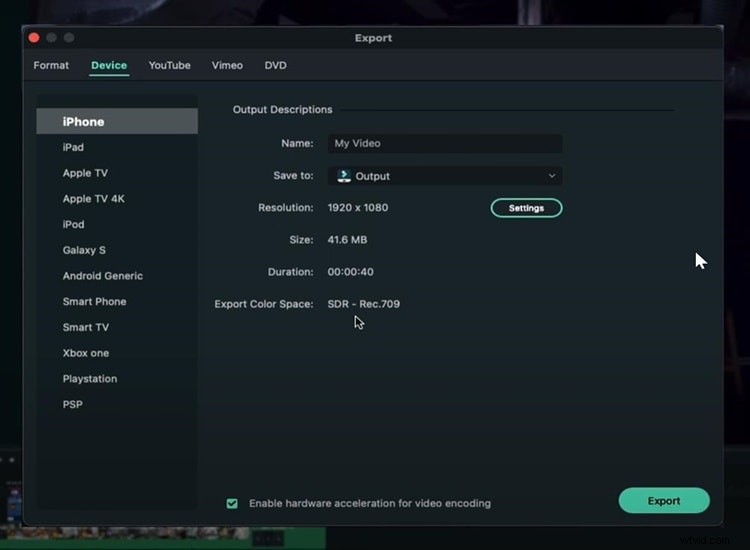Go to the DVD tab
The height and width of the screenshot is (550, 750).
coord(275,66)
